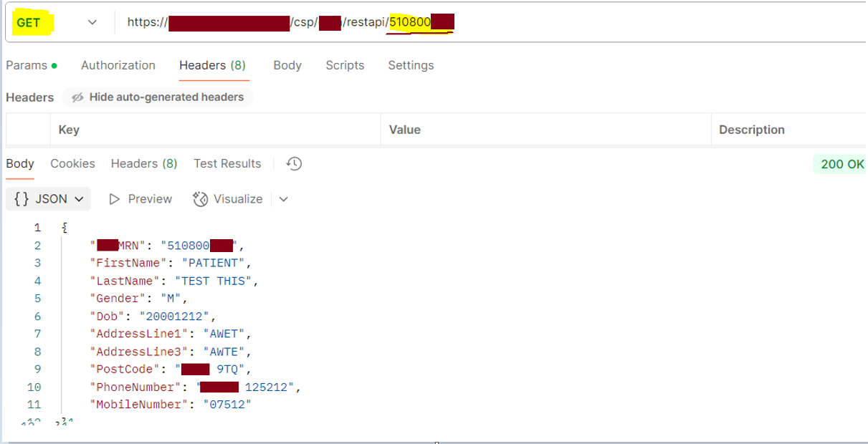Click the Visualize icon in response toolbar
868x444 pixels.
click(x=201, y=199)
